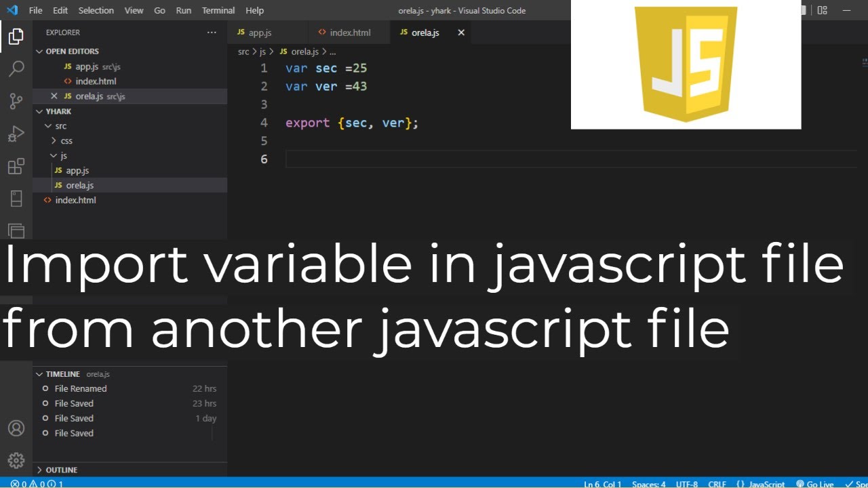Close the orela.js editor tab
The width and height of the screenshot is (868, 488).
461,33
